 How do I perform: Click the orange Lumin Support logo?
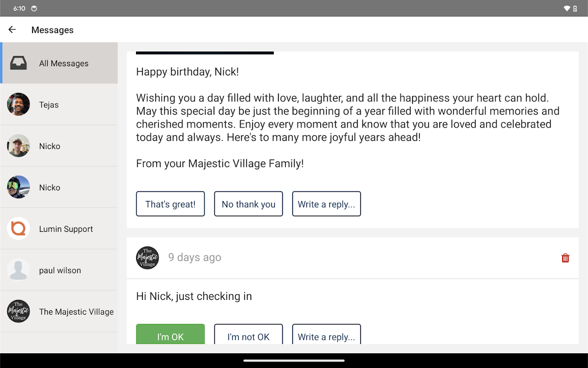tap(18, 229)
